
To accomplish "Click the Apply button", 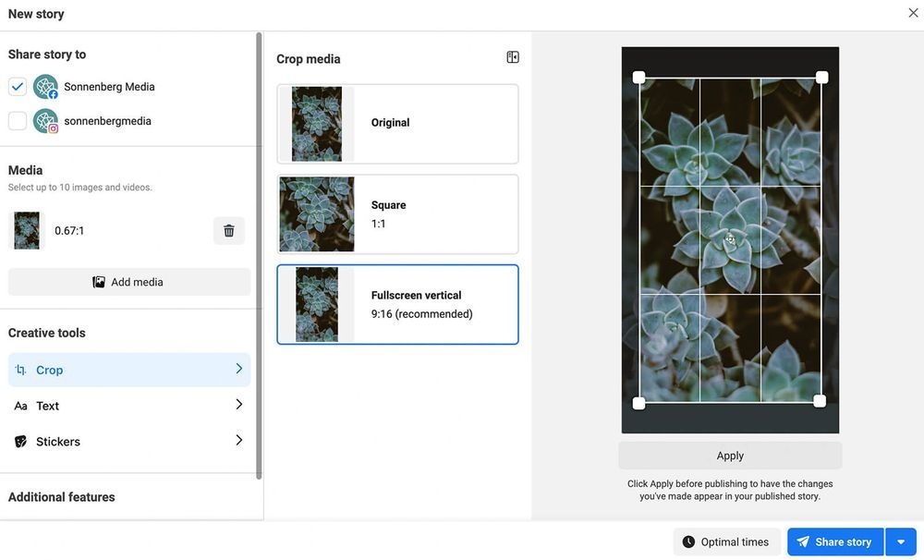I will [x=730, y=456].
